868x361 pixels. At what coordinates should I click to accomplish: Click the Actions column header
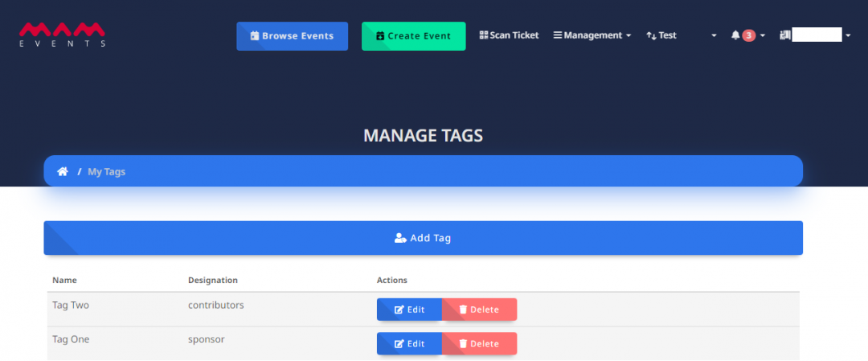coord(392,280)
